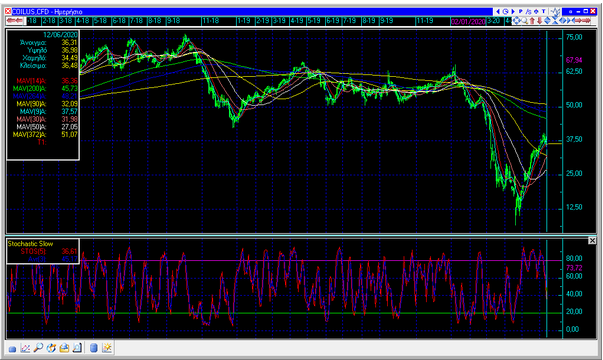Click the printer icon in bottom toolbar
The height and width of the screenshot is (360, 603).
click(64, 348)
